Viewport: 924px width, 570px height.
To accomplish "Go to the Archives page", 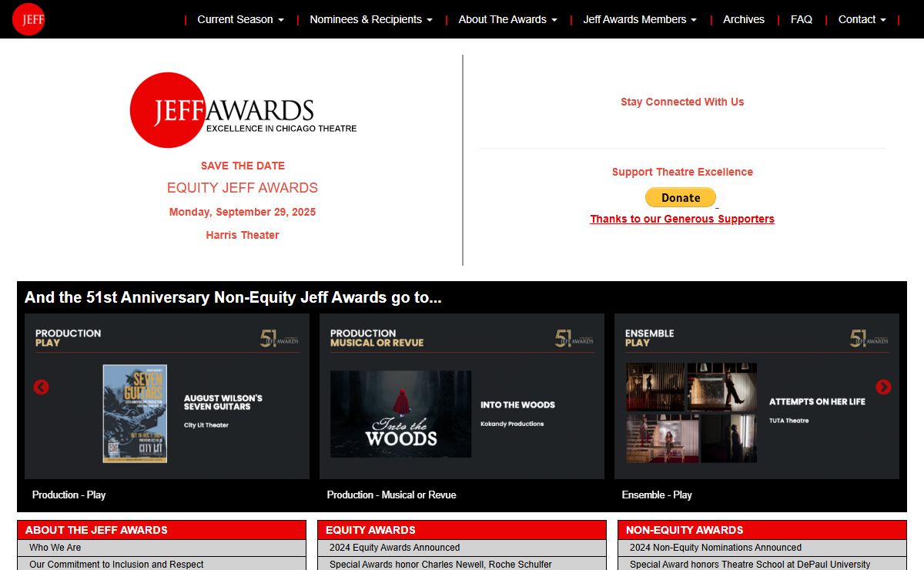I will coord(744,19).
